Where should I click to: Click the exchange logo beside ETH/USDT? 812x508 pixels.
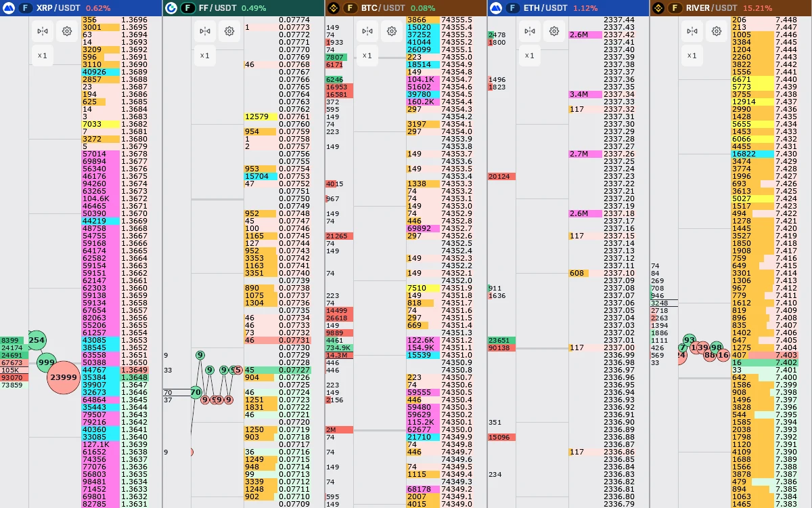point(496,8)
